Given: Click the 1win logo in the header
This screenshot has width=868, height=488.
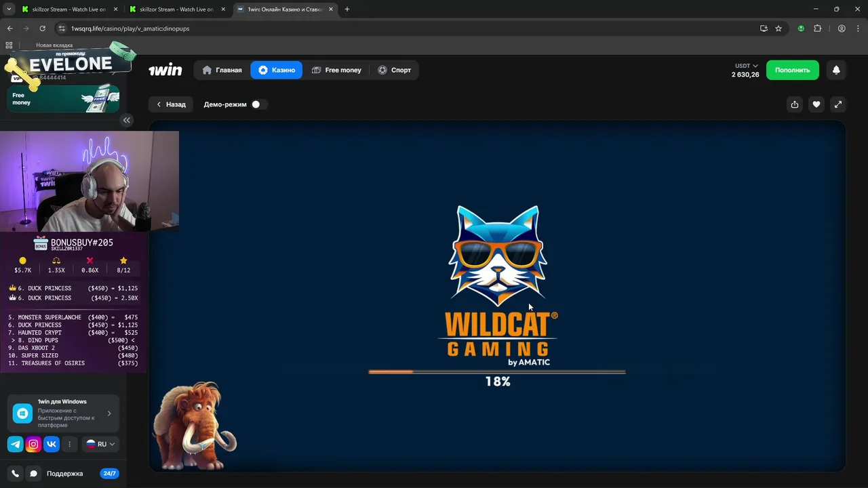Looking at the screenshot, I should [x=165, y=70].
